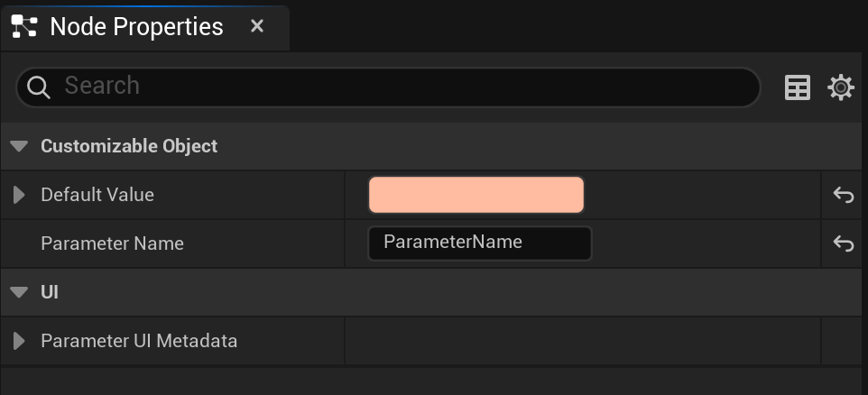The height and width of the screenshot is (395, 868).
Task: Open the peach Default Value color picker
Action: coord(476,195)
